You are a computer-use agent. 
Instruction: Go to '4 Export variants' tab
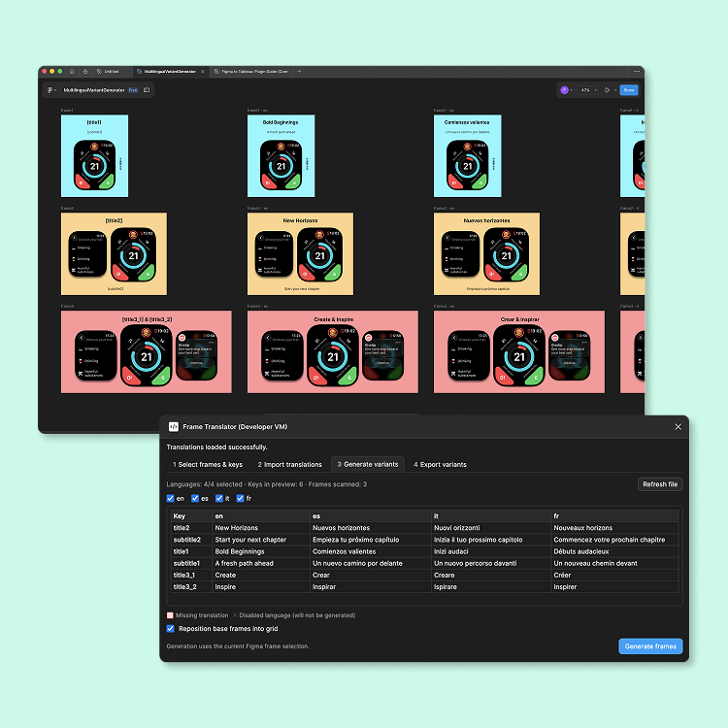pyautogui.click(x=440, y=465)
